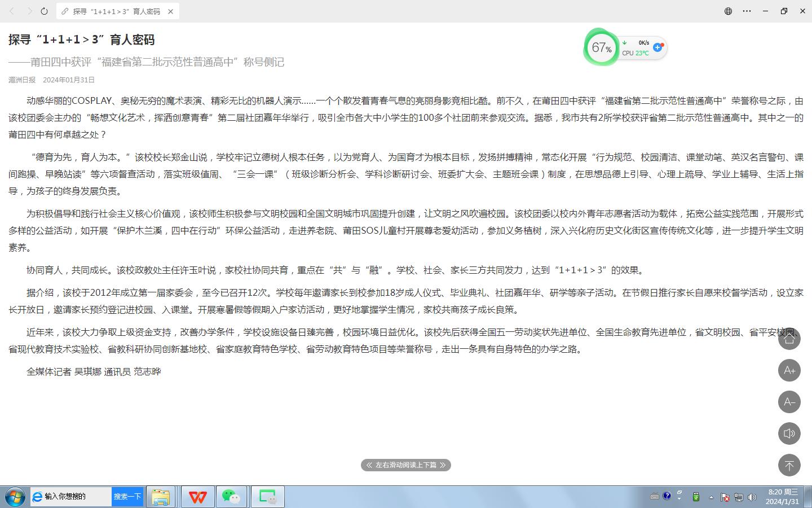Open Action Center flag tray icon
This screenshot has height=508, width=812.
pyautogui.click(x=725, y=497)
